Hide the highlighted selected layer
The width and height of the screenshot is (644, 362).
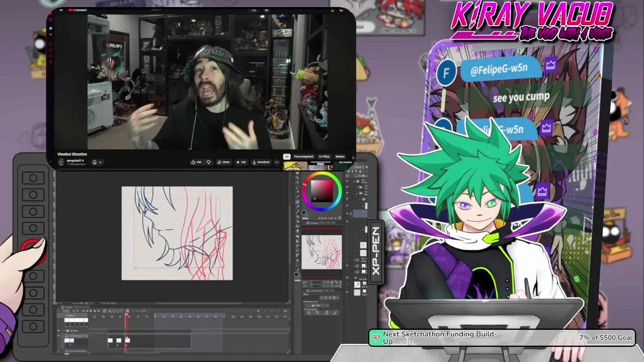point(347,214)
